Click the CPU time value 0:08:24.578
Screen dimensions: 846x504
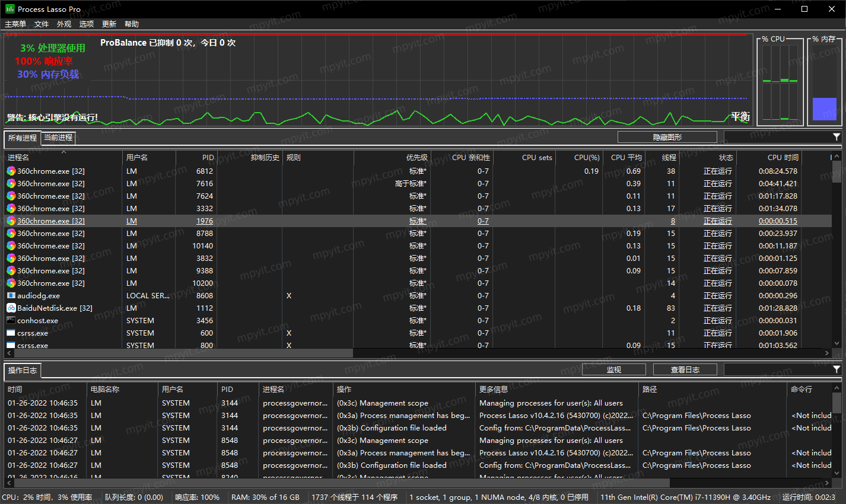(778, 171)
